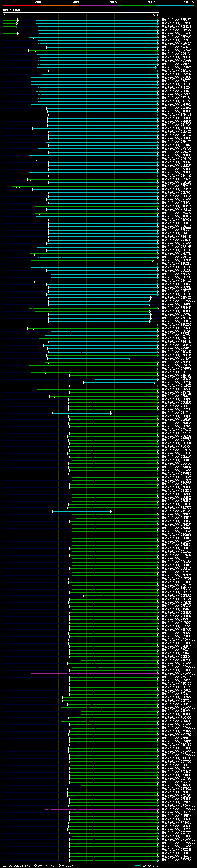Select hit label UniRef100_B1NC18
Viewport: 197px width, 868px height.
click(x=176, y=233)
